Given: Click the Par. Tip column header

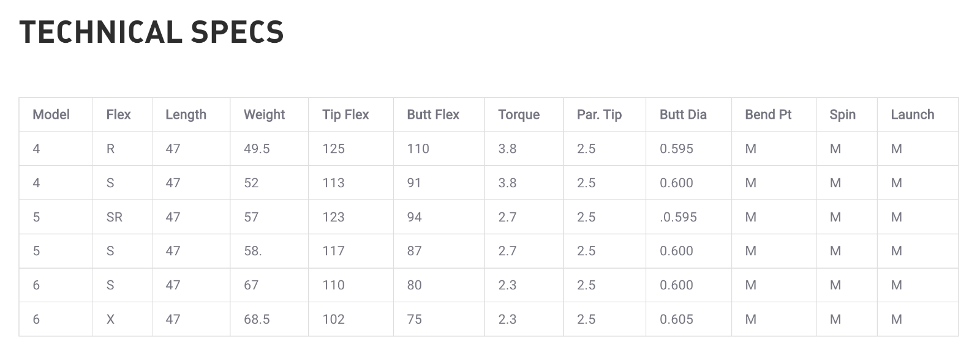Looking at the screenshot, I should pyautogui.click(x=599, y=114).
